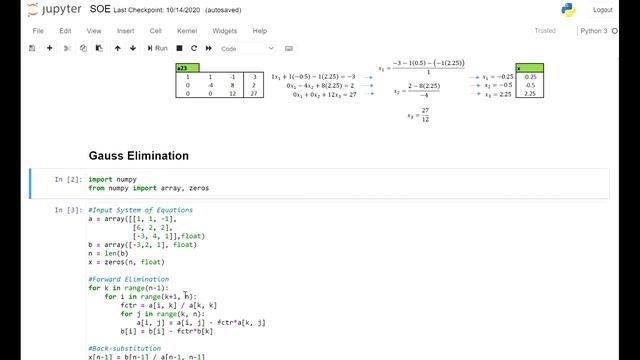Open the Cell menu
Image resolution: width=640 pixels, height=360 pixels.
(156, 31)
